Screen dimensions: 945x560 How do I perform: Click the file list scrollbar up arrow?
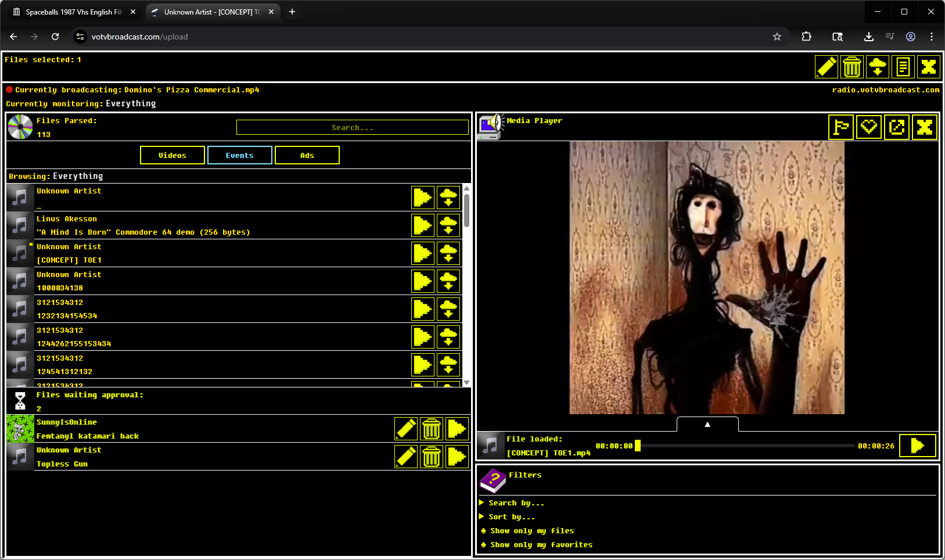tap(466, 189)
